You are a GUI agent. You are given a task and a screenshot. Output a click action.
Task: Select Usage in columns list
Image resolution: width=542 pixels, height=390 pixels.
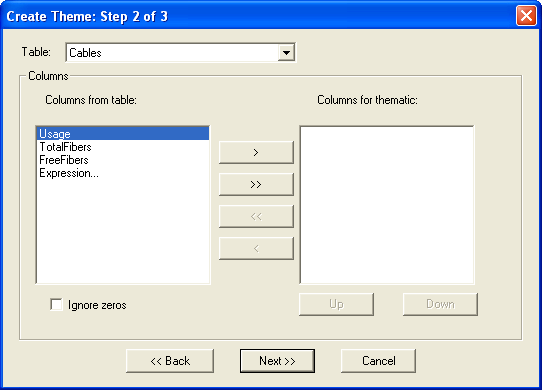pyautogui.click(x=123, y=133)
